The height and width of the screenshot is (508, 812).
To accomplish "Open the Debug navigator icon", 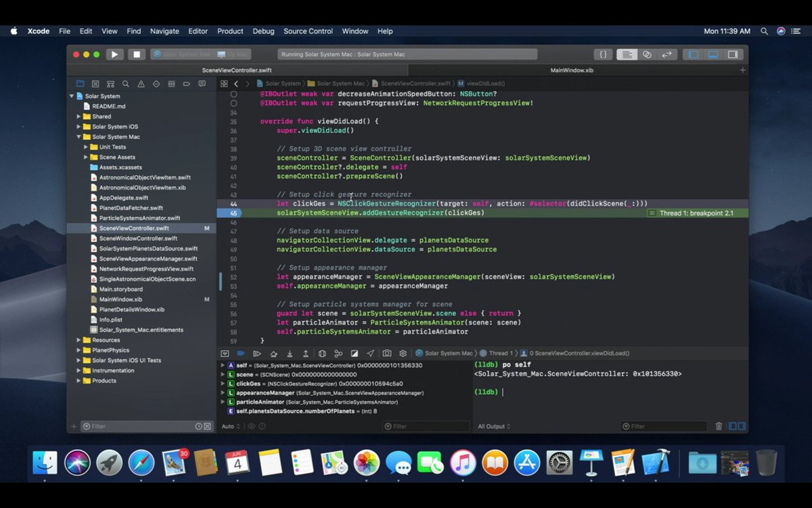I will point(171,84).
